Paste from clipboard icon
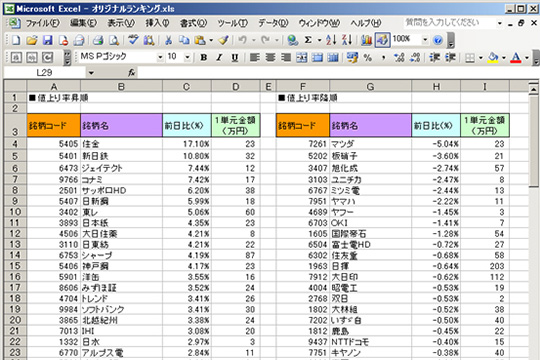This screenshot has width=540, height=360. pyautogui.click(x=200, y=40)
